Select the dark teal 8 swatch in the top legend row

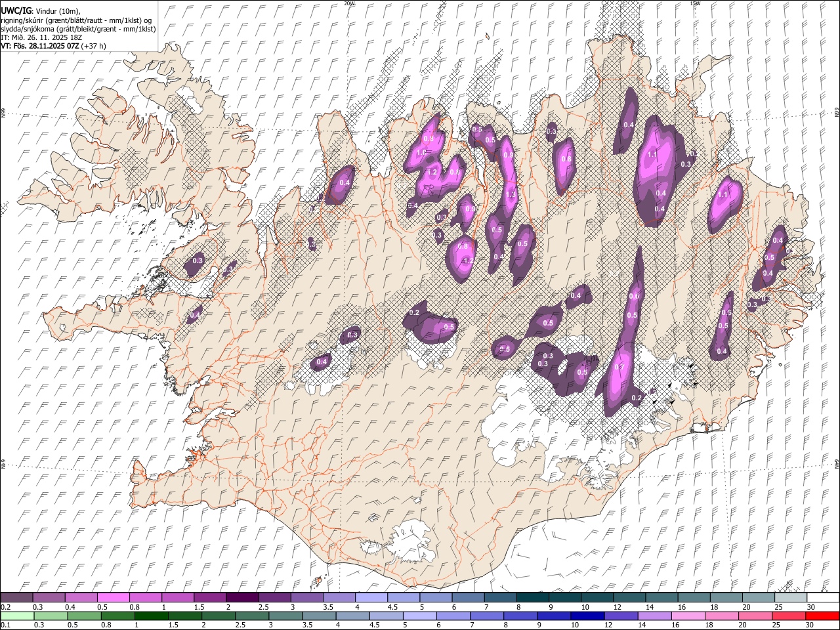pos(532,597)
